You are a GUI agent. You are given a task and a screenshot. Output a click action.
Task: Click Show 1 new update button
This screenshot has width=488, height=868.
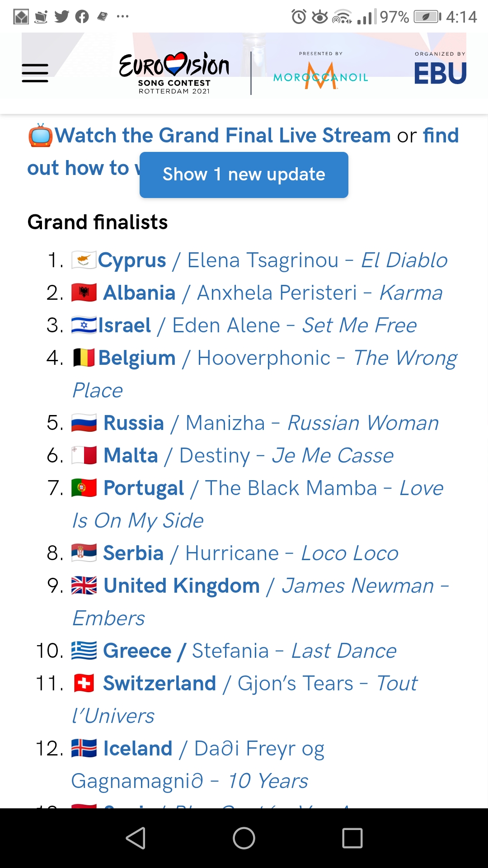(244, 175)
